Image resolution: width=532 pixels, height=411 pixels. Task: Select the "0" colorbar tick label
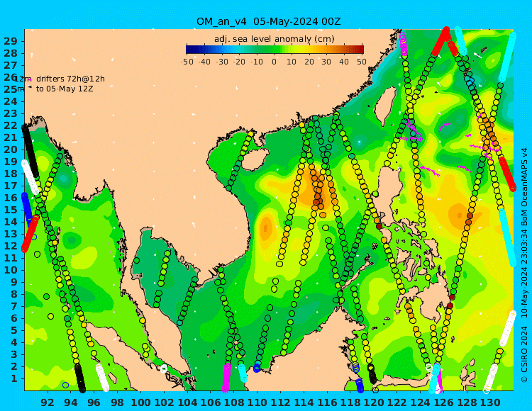click(274, 62)
